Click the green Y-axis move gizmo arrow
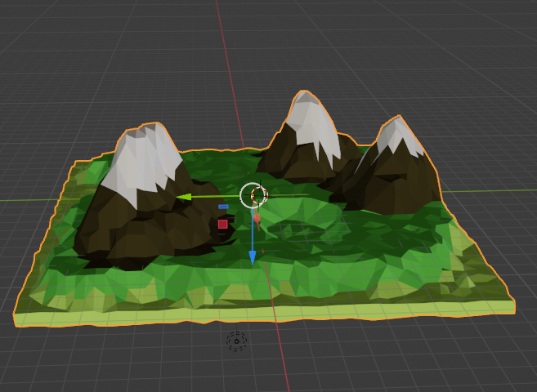The image size is (537, 392). coord(184,198)
